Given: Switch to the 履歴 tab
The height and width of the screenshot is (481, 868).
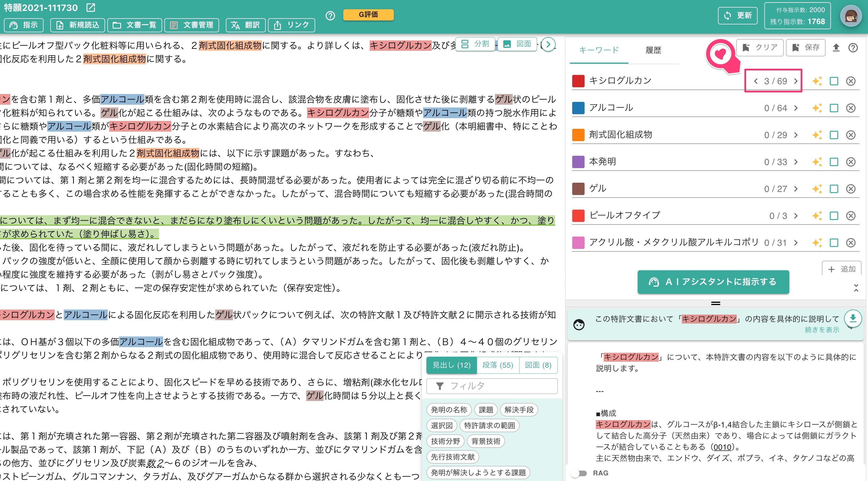Looking at the screenshot, I should [x=653, y=50].
